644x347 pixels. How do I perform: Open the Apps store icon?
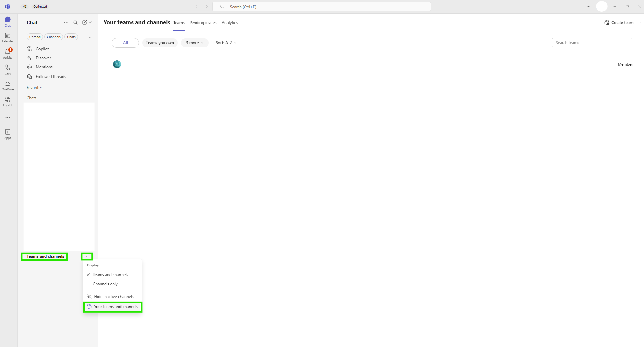pyautogui.click(x=8, y=134)
